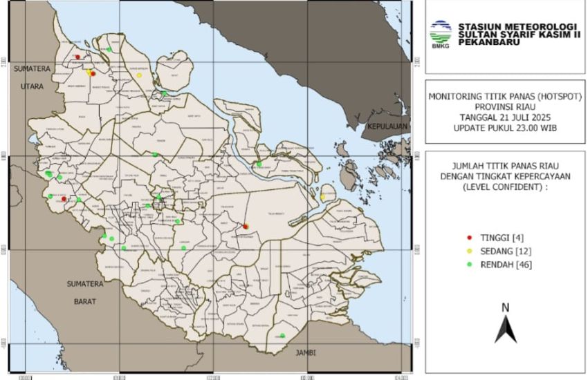Image resolution: width=588 pixels, height=380 pixels.
Task: Click the Update Pukul 23.00 WIB text
Action: 504,129
